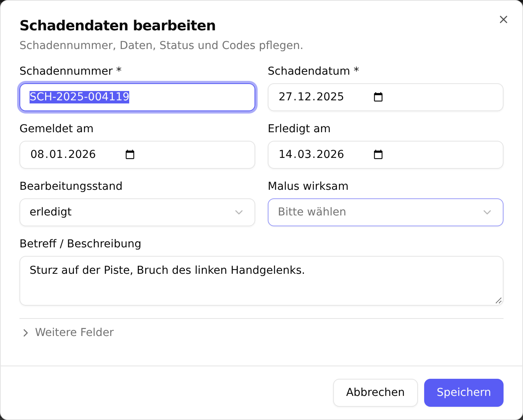Click into the Betreff / Beschreibung textarea
This screenshot has height=420, width=523.
click(261, 281)
